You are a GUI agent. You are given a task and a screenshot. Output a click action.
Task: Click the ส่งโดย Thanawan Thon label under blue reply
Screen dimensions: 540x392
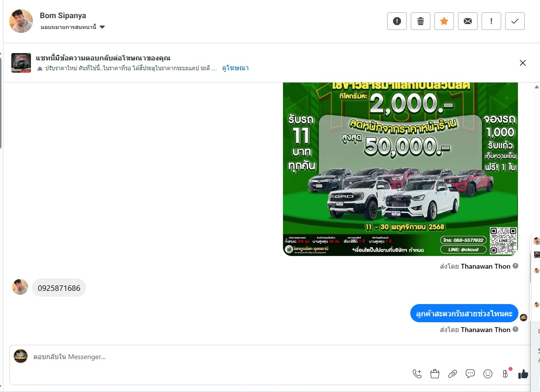pyautogui.click(x=475, y=330)
